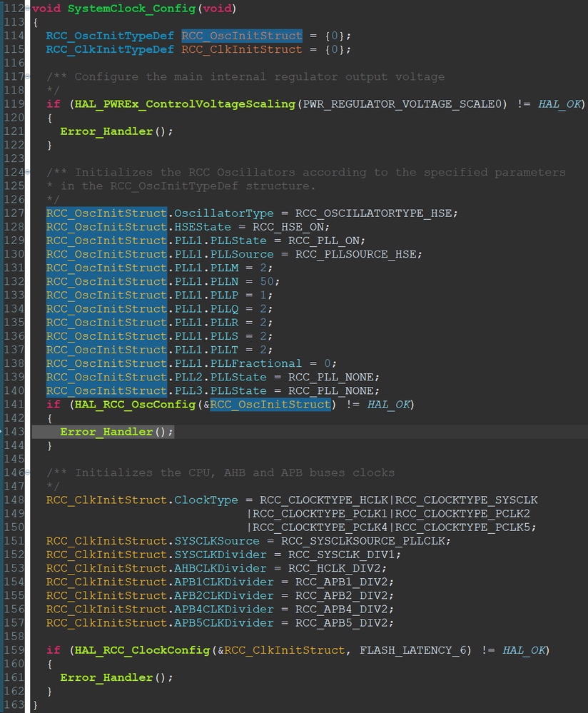
Task: Click ClockType member on line 148
Action: click(x=206, y=500)
